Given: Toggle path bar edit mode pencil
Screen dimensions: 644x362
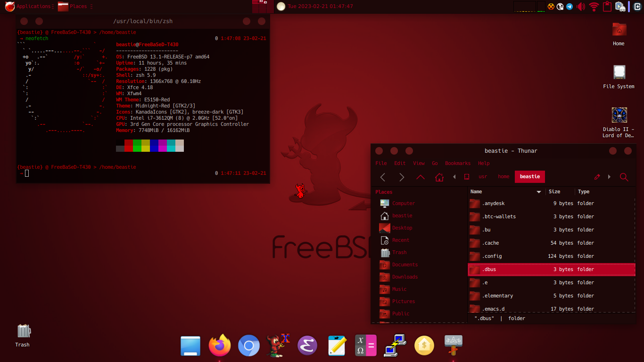Looking at the screenshot, I should (x=597, y=177).
